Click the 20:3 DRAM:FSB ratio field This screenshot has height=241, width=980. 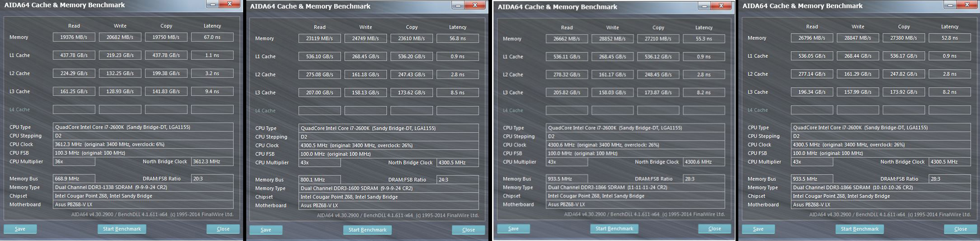(x=212, y=179)
